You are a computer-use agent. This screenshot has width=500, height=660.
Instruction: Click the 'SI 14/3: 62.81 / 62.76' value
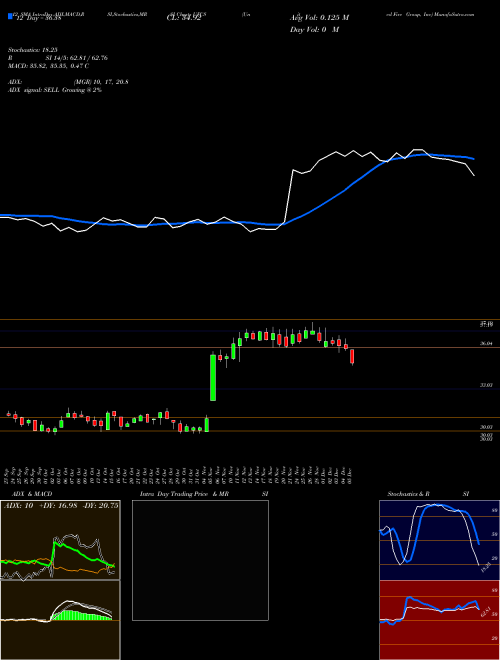(x=77, y=58)
